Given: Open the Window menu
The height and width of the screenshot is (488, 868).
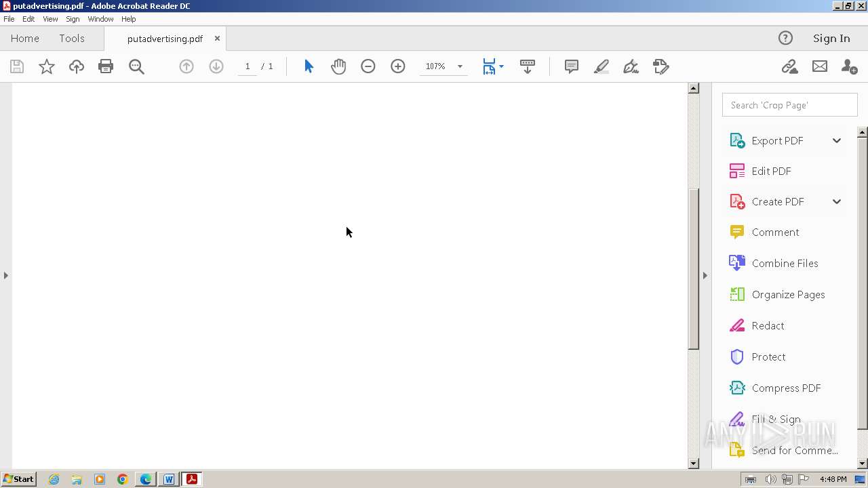Looking at the screenshot, I should coord(100,19).
